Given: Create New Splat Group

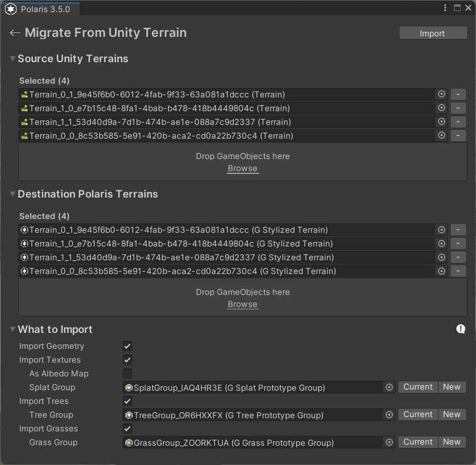Looking at the screenshot, I should [x=452, y=387].
